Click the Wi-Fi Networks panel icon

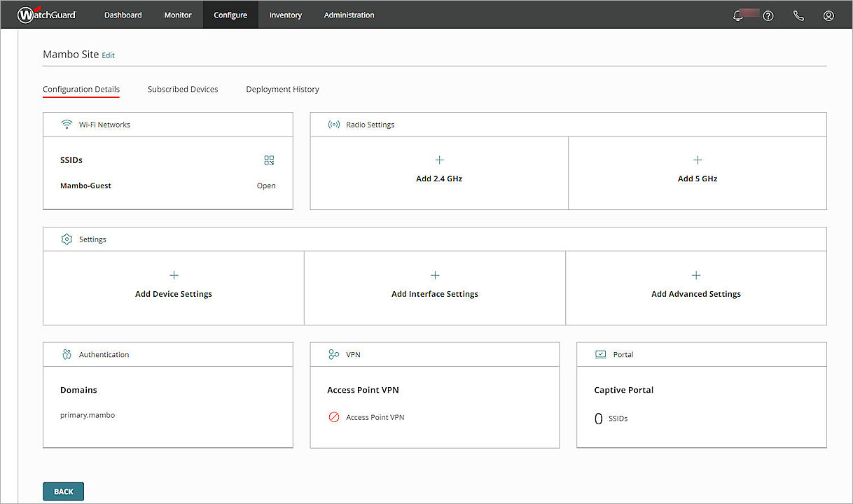pos(67,124)
